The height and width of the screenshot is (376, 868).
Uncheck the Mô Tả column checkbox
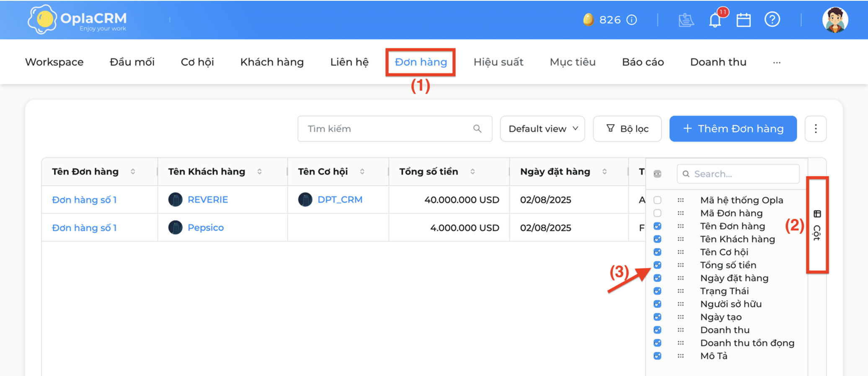tap(657, 356)
